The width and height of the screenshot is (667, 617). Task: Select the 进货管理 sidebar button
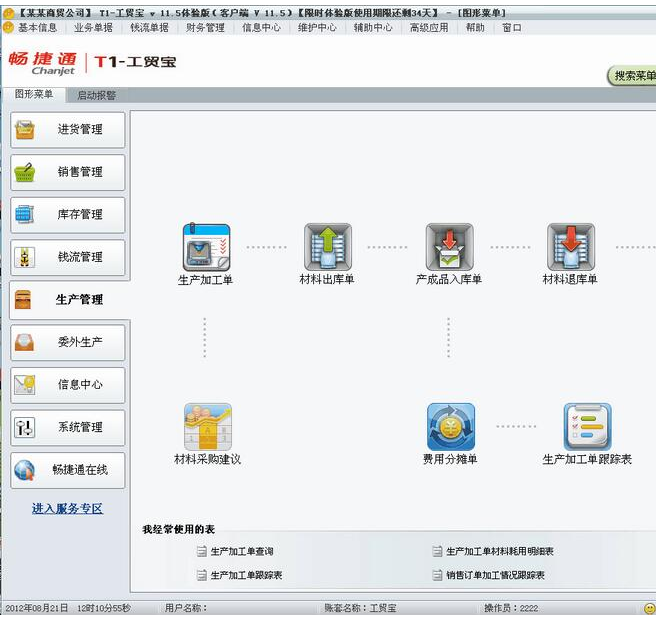pyautogui.click(x=68, y=130)
